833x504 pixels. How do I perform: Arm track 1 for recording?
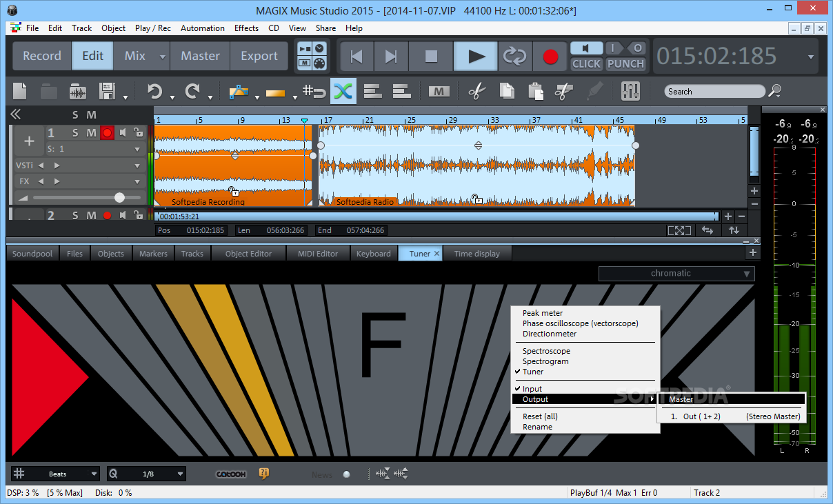(107, 132)
